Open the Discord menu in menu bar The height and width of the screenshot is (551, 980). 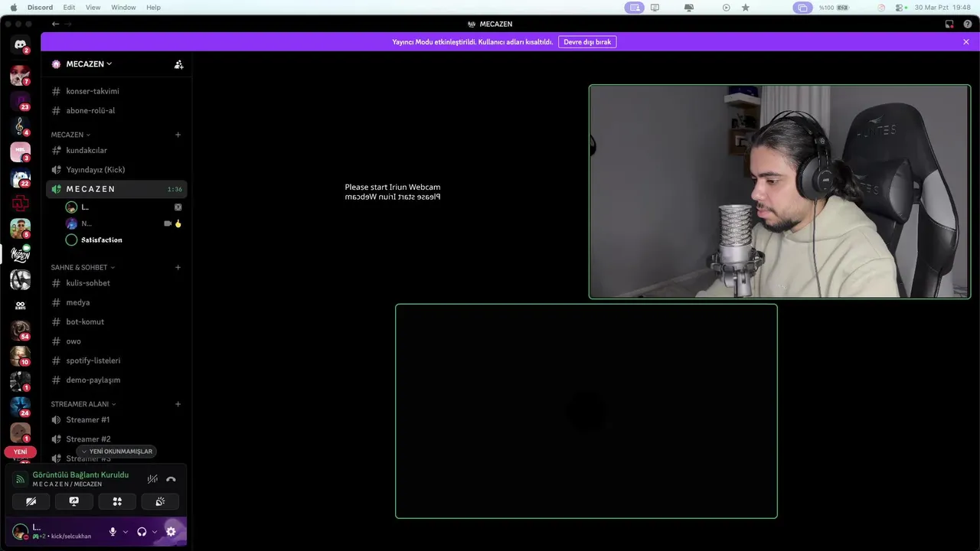click(x=39, y=8)
